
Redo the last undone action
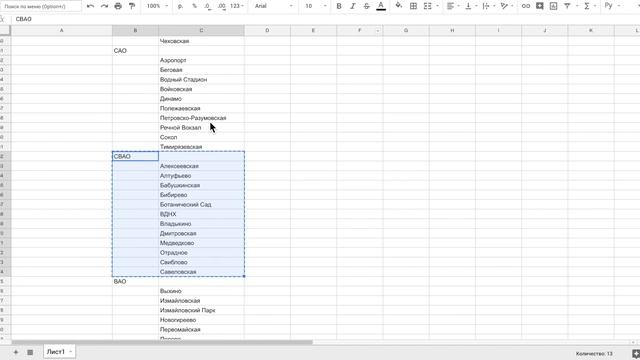point(104,6)
